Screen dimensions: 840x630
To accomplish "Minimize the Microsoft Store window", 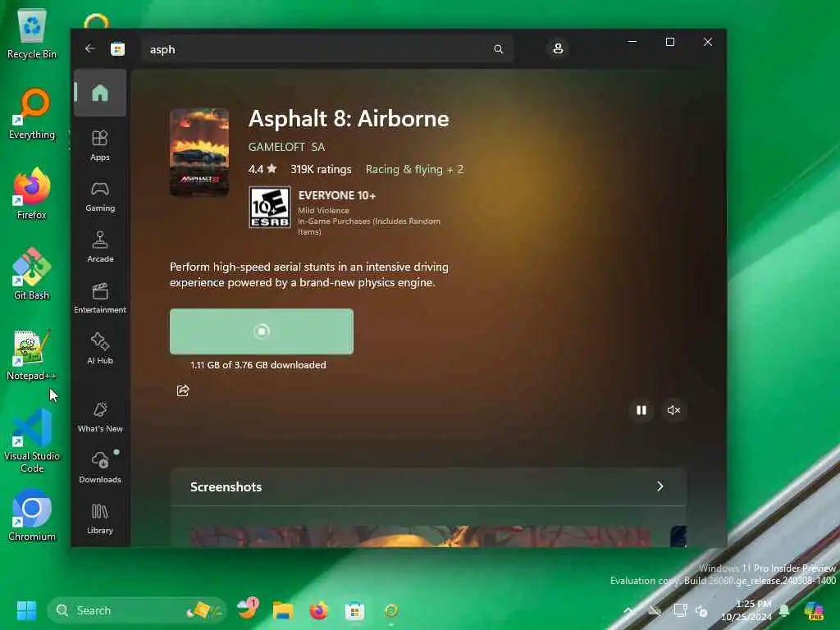I will 632,42.
